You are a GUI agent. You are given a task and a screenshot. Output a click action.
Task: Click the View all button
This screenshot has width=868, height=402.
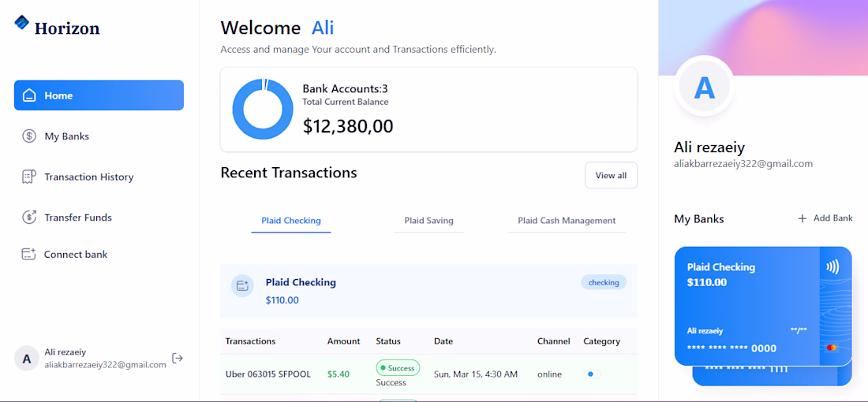coord(611,175)
